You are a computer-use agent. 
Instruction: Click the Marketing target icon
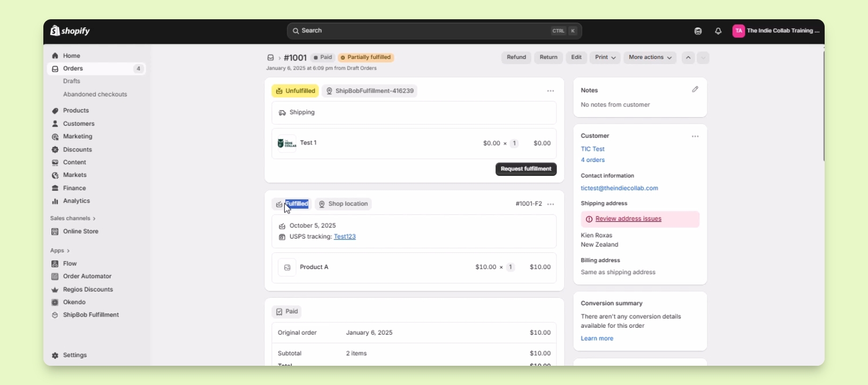(x=55, y=137)
